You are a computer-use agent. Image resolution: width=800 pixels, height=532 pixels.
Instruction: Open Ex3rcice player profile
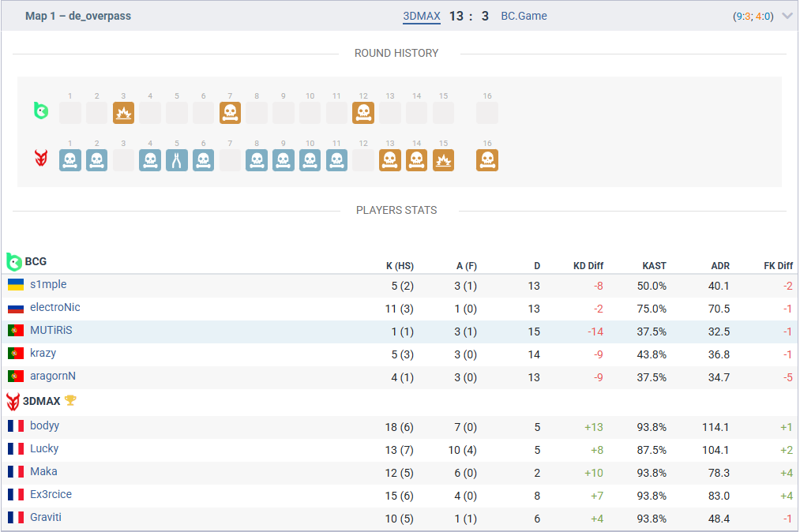[51, 494]
